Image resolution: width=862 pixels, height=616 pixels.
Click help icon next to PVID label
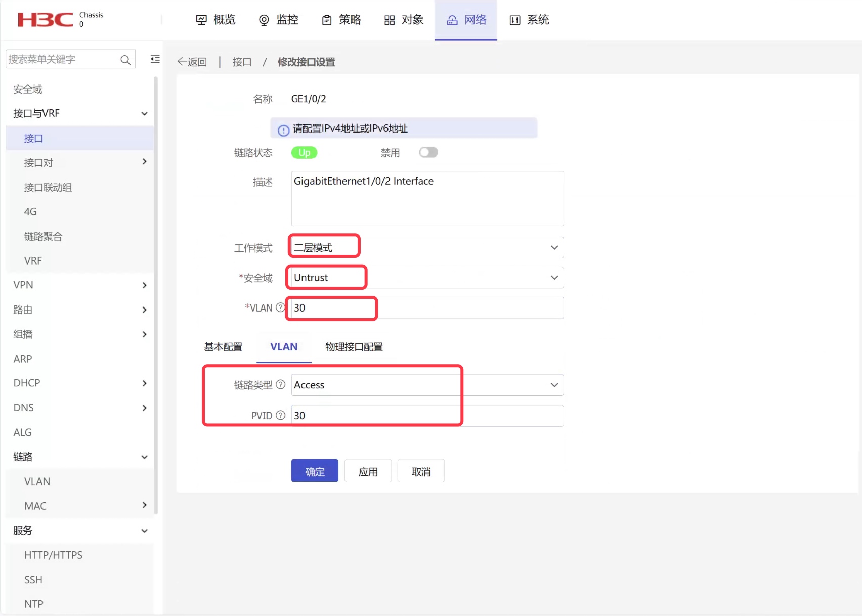pyautogui.click(x=281, y=415)
